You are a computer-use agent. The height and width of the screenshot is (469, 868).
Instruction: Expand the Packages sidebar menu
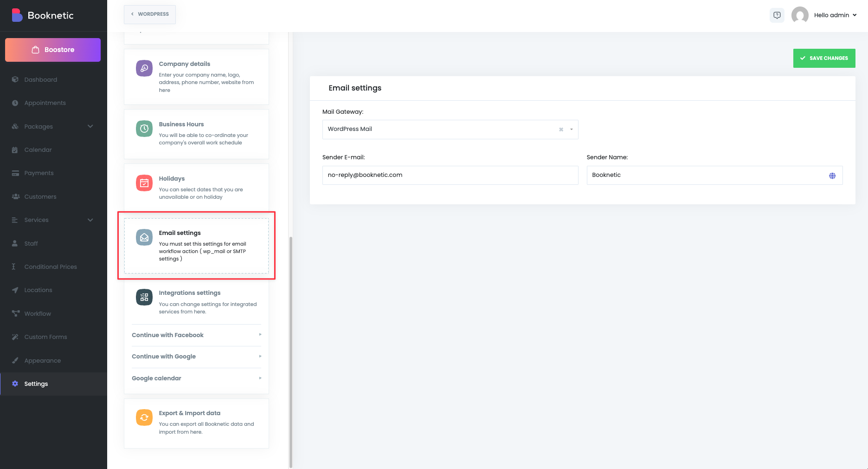[x=90, y=126]
